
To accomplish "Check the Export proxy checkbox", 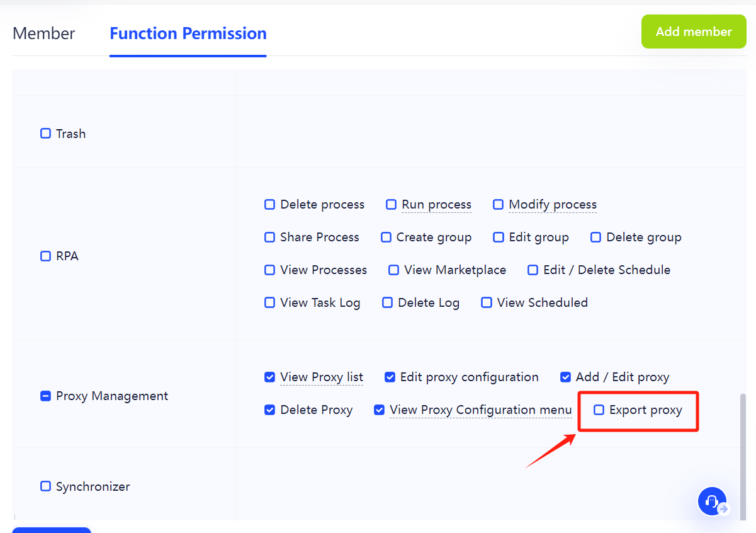I will (599, 410).
